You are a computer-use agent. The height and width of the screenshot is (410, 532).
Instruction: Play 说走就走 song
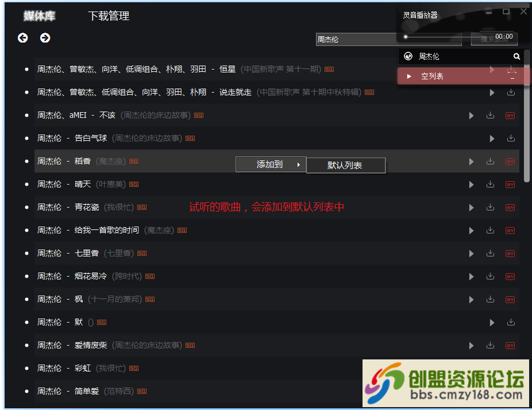(492, 93)
